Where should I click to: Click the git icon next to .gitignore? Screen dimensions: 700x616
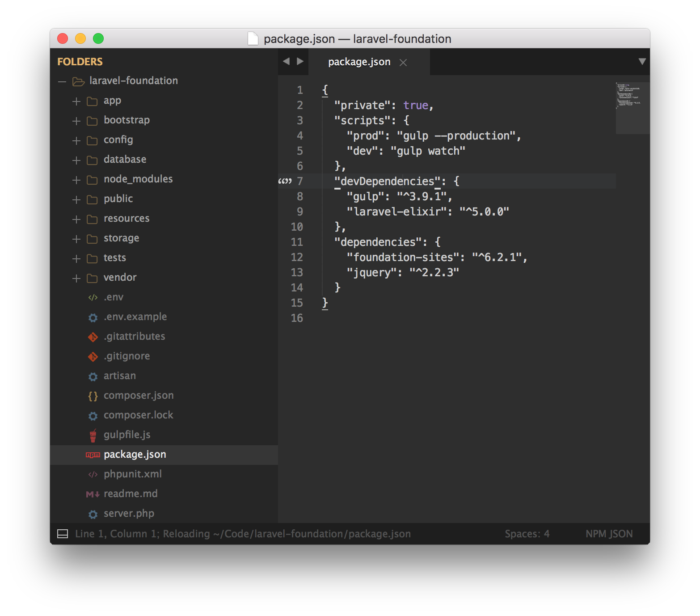[93, 356]
